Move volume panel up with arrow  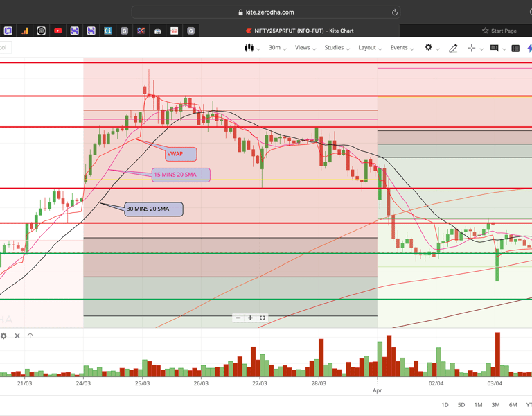click(30, 336)
